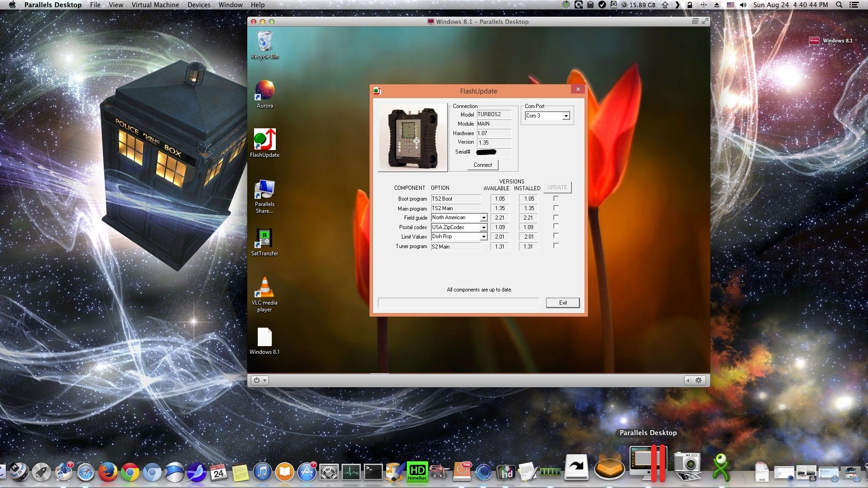The width and height of the screenshot is (868, 488).
Task: Close the FlashUpdate dialog
Action: [x=578, y=89]
